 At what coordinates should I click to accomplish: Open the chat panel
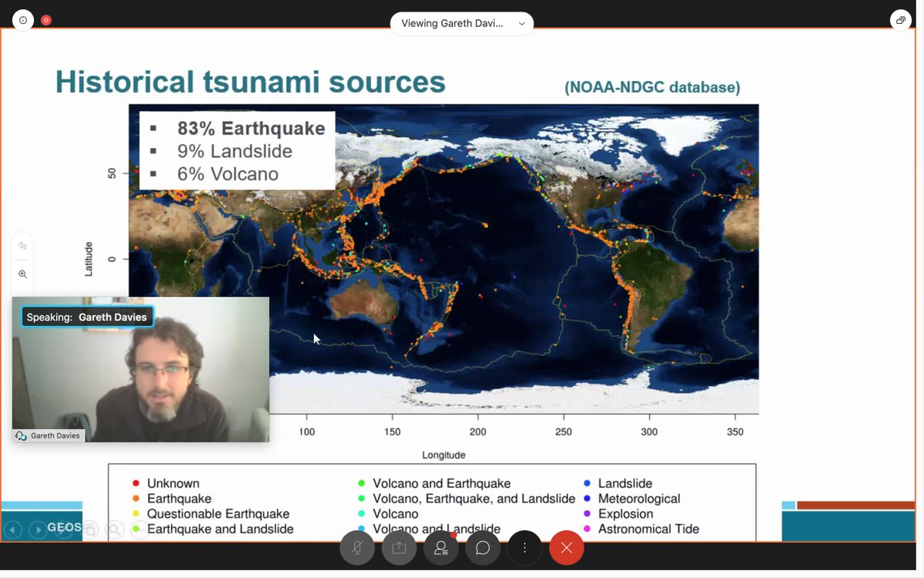click(x=483, y=548)
